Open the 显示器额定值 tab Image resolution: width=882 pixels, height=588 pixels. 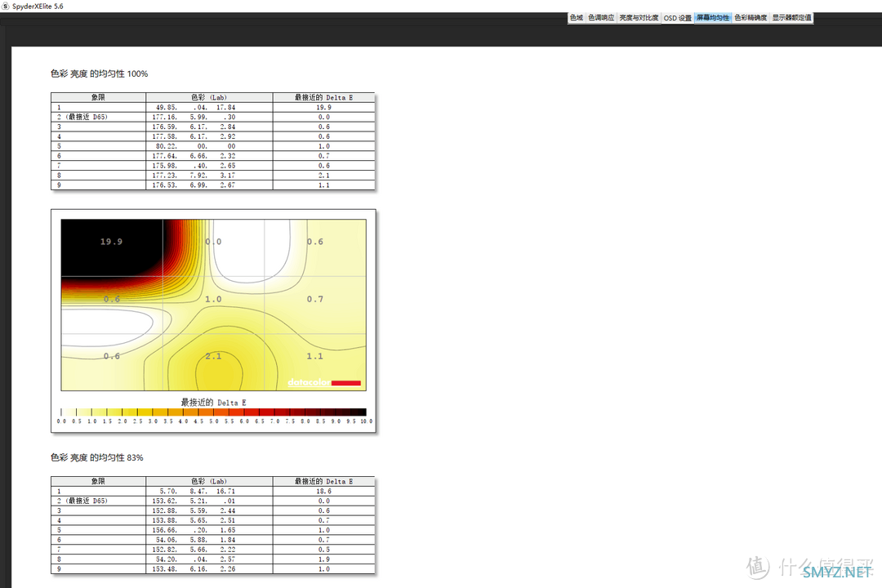point(792,18)
